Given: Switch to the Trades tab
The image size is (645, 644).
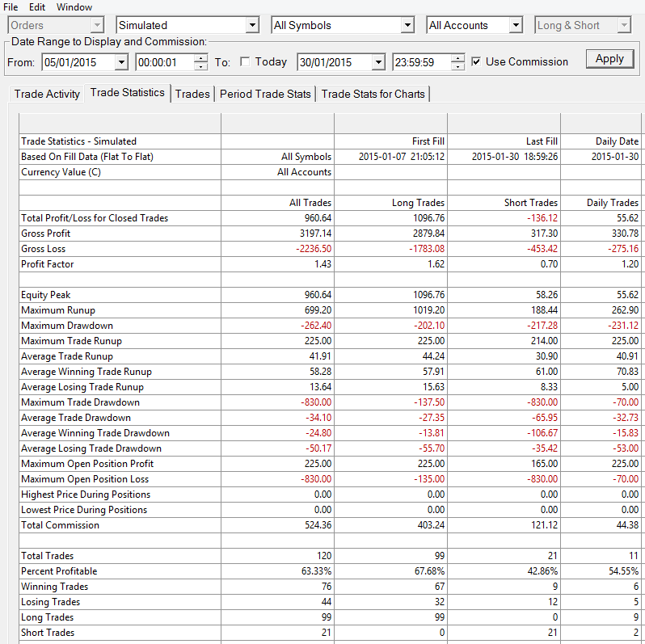Looking at the screenshot, I should 192,95.
